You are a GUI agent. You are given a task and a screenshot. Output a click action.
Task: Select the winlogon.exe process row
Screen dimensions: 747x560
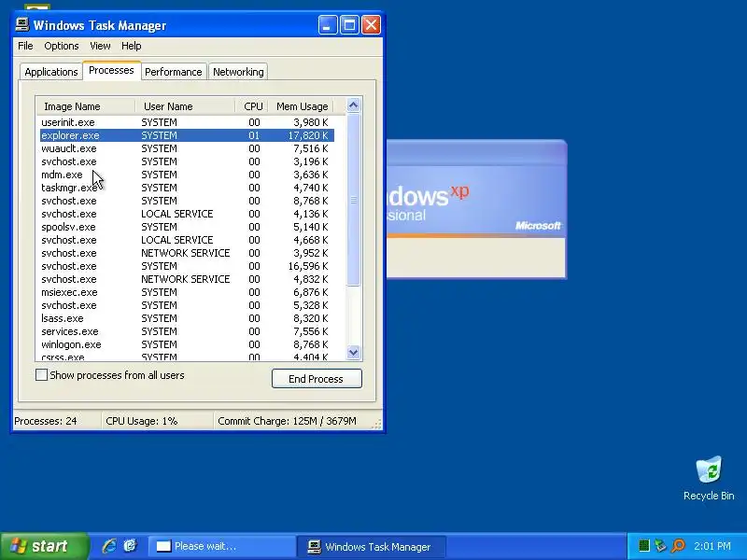pyautogui.click(x=187, y=344)
